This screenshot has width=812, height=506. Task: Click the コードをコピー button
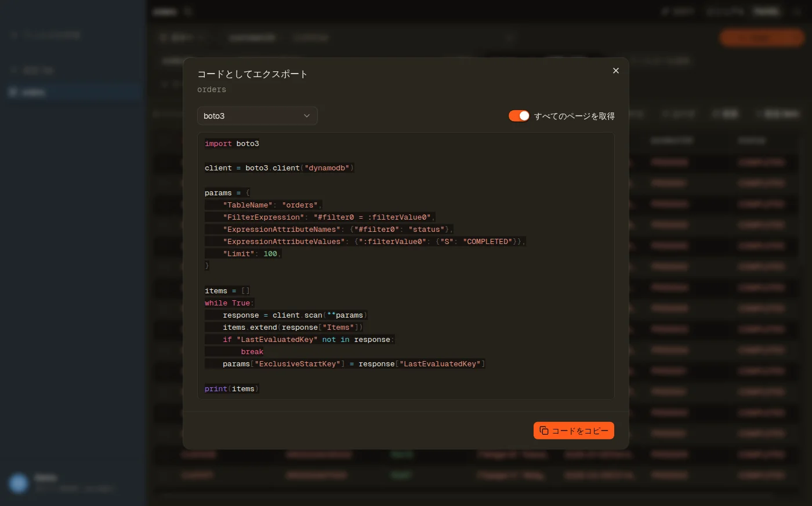(x=574, y=431)
